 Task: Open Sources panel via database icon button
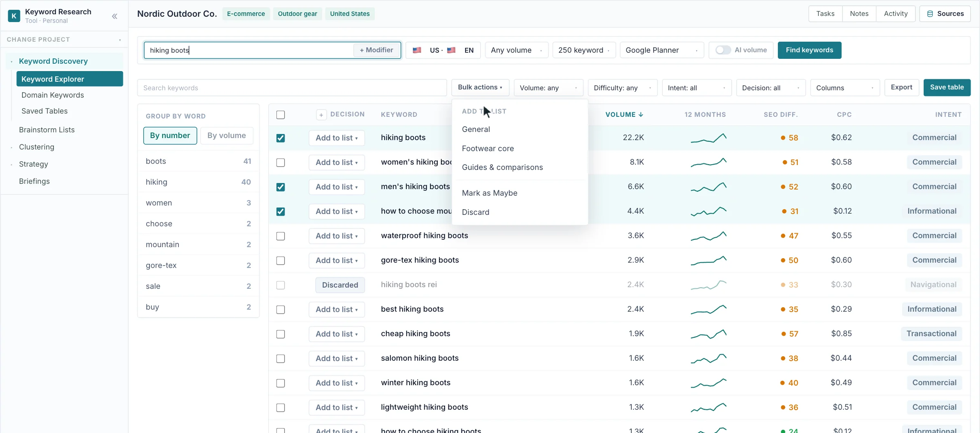point(945,14)
